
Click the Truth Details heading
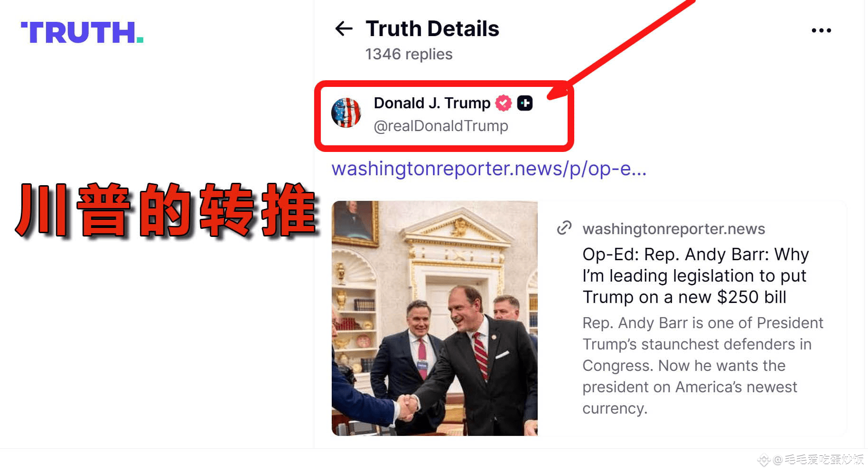[x=432, y=28]
